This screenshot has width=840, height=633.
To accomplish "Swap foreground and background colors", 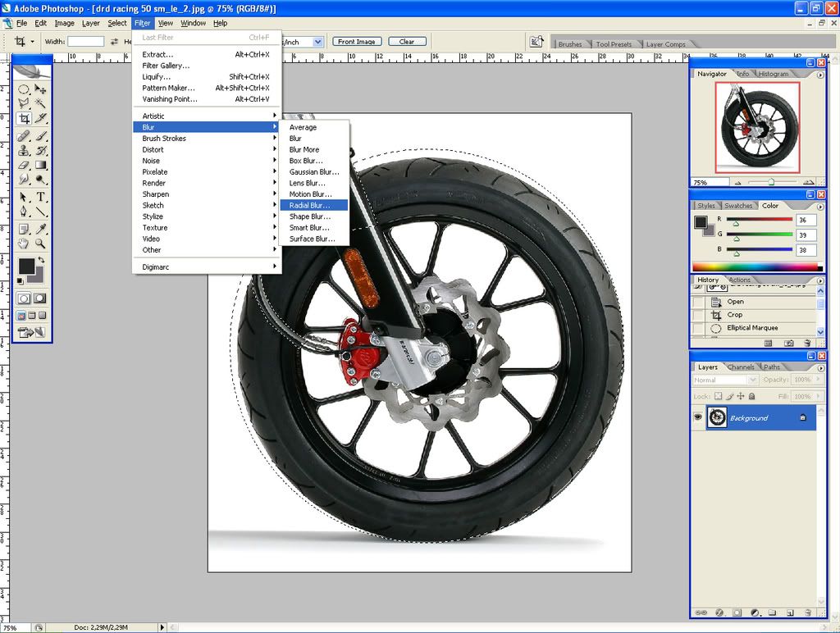I will tap(41, 261).
